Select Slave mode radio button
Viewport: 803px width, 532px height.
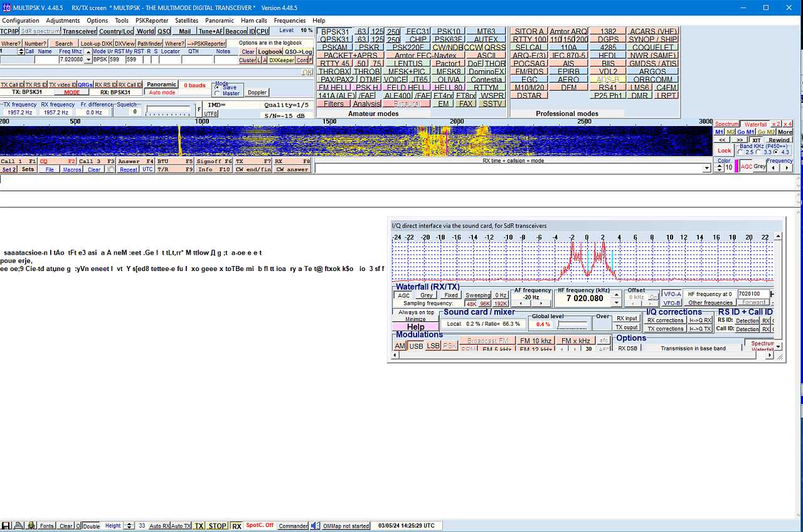(x=218, y=87)
